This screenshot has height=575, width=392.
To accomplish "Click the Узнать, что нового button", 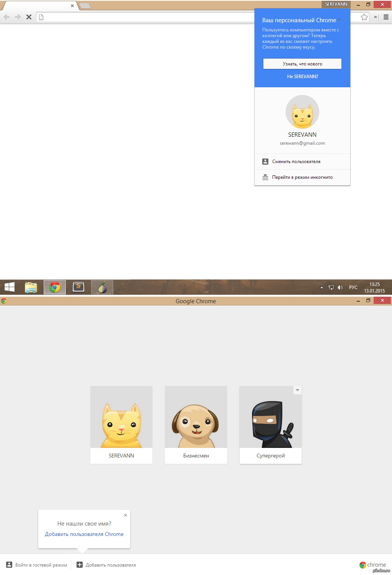I will coord(302,64).
